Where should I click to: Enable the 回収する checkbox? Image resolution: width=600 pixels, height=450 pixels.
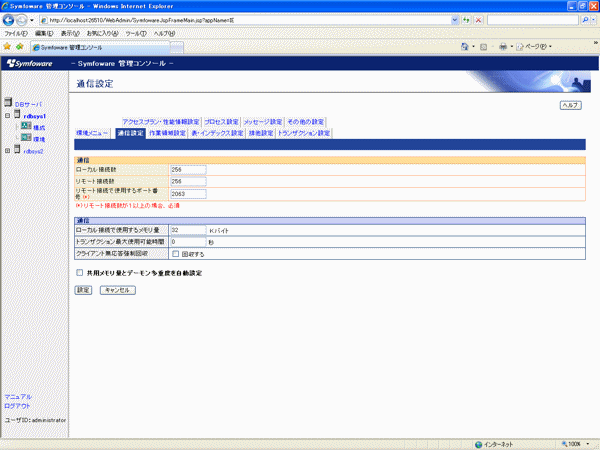coord(175,254)
